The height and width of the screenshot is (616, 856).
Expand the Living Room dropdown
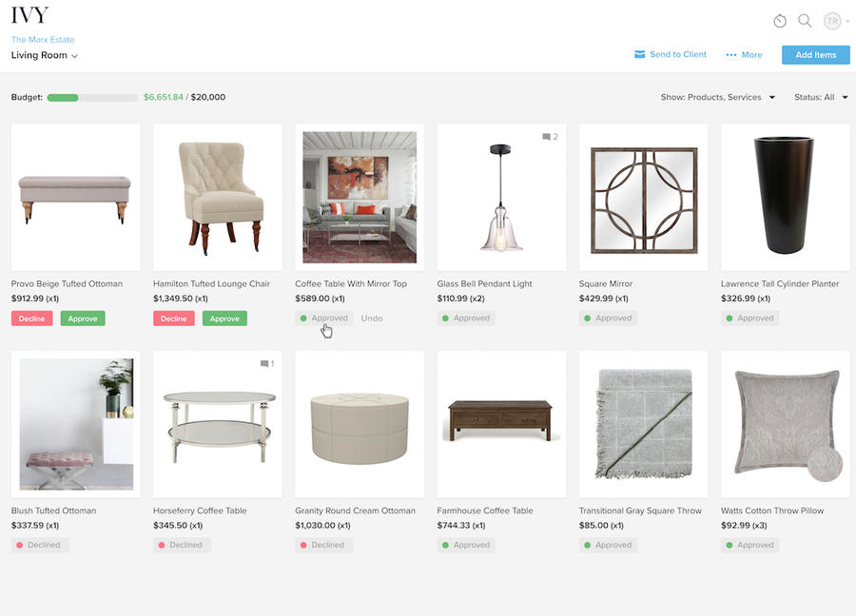[x=44, y=55]
